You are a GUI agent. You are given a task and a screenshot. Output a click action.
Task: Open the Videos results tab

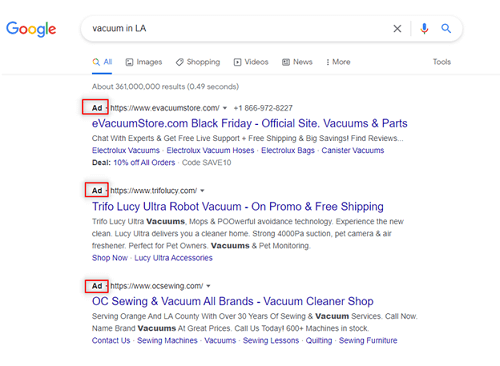251,62
